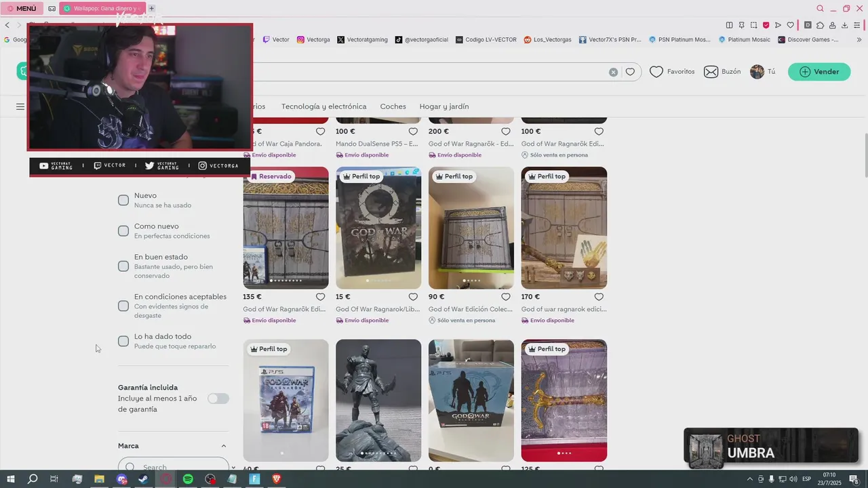The image size is (868, 488).
Task: Favorite the 200 € God of War Ragnarök listing
Action: tap(506, 131)
